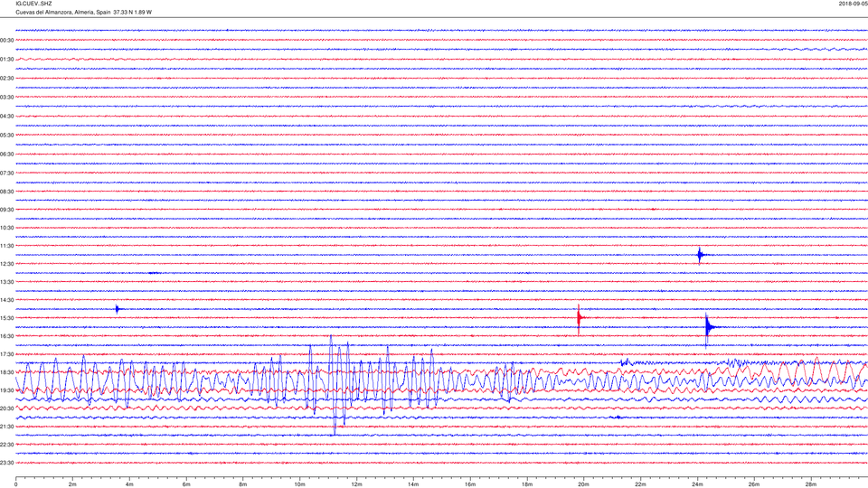
Task: Select the 14:30 time label
Action: click(7, 300)
